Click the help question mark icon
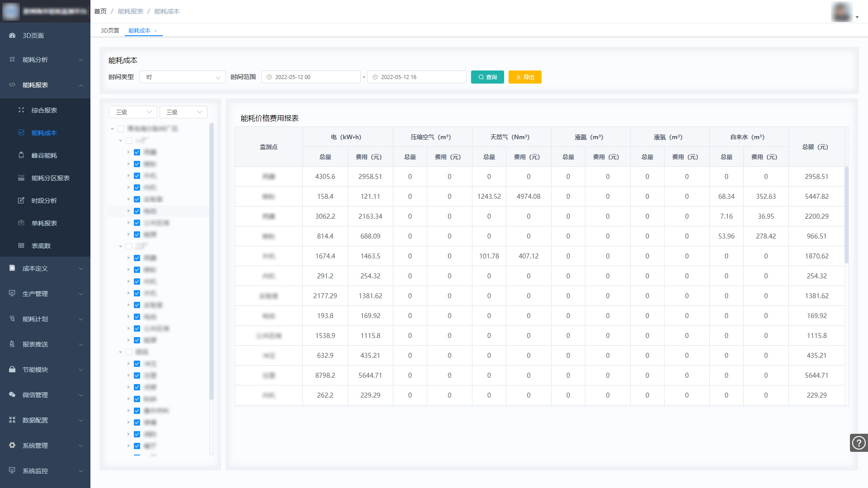Viewport: 868px width, 488px height. (859, 443)
